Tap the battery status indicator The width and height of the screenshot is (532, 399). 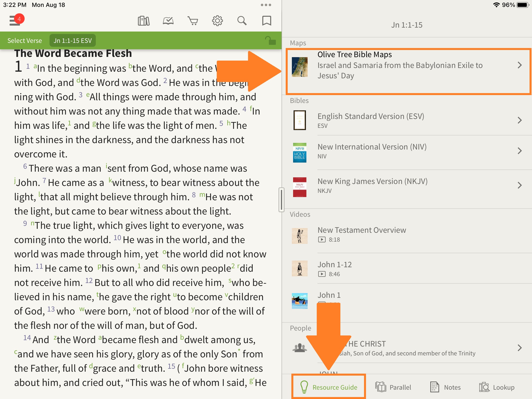point(523,5)
